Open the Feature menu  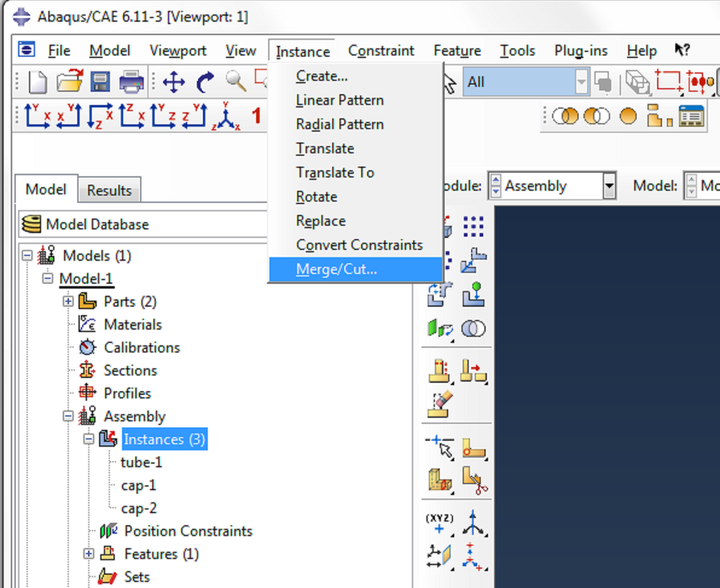click(457, 50)
